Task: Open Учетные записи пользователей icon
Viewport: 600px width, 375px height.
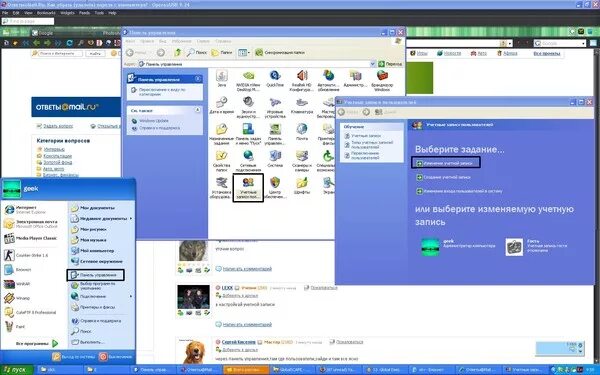Action: 248,188
